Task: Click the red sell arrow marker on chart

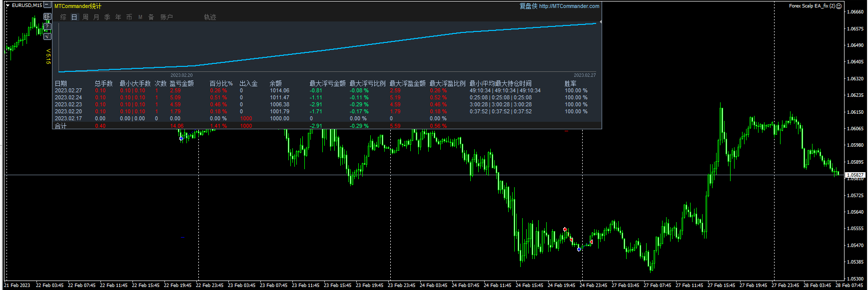Action: click(565, 230)
